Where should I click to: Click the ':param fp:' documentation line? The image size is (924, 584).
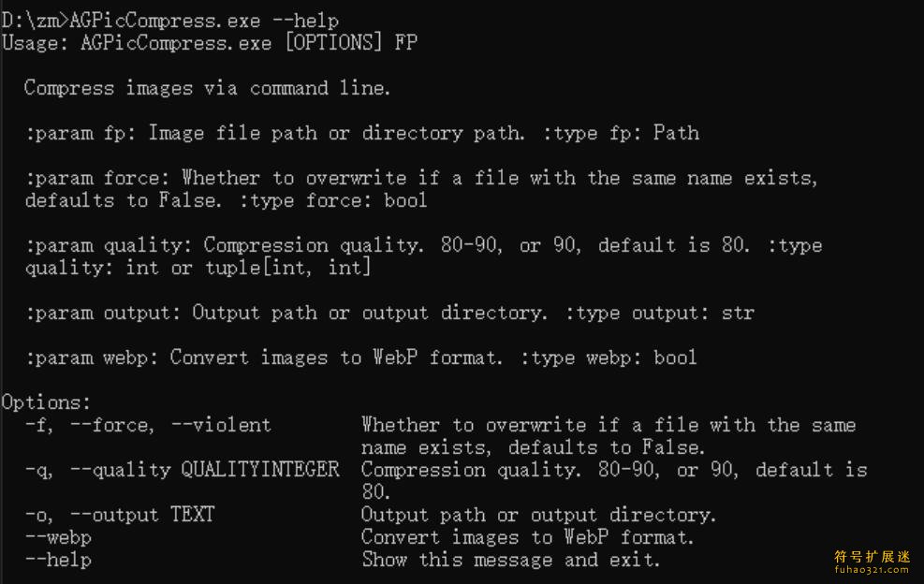click(x=362, y=133)
